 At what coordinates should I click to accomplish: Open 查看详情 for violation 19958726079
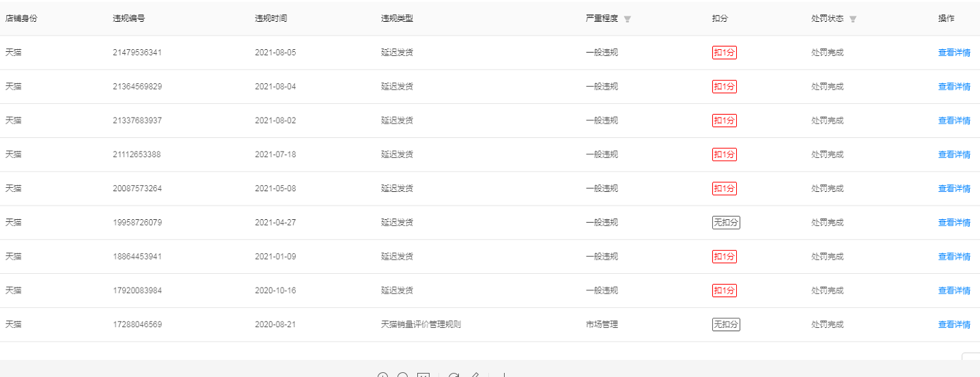[x=954, y=223]
